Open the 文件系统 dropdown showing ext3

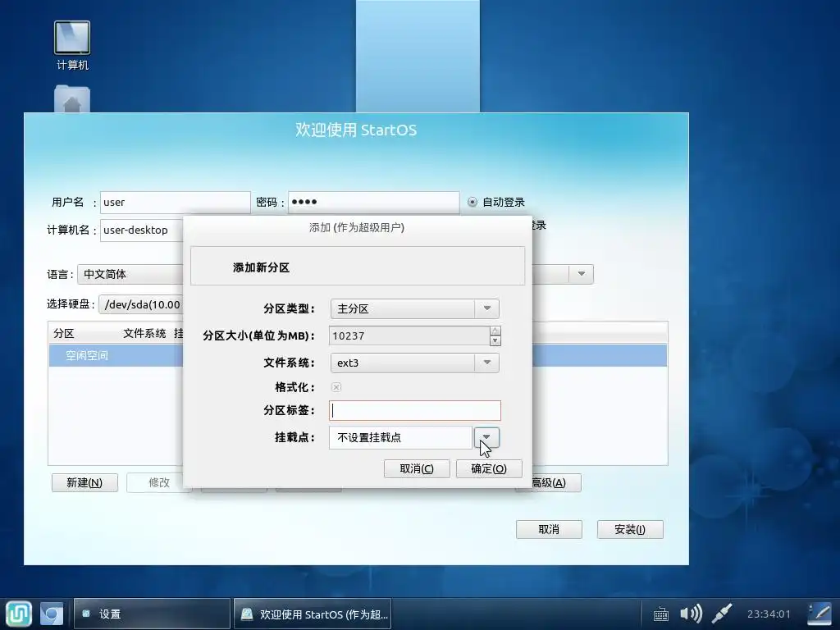(414, 363)
